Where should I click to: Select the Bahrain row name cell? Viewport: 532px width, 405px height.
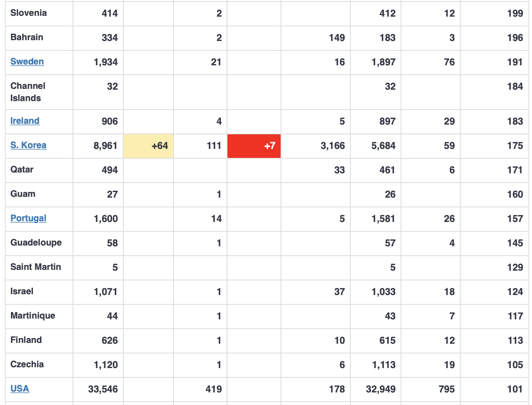pos(27,37)
